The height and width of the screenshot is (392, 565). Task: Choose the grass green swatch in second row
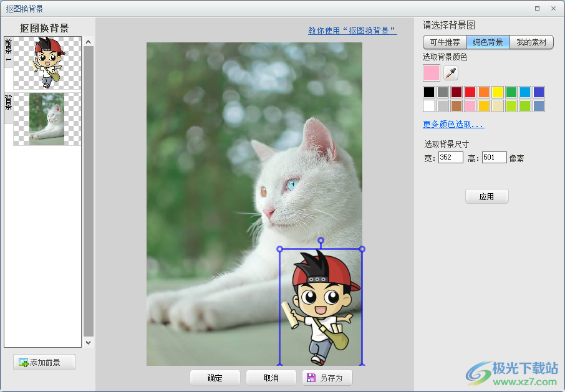525,106
